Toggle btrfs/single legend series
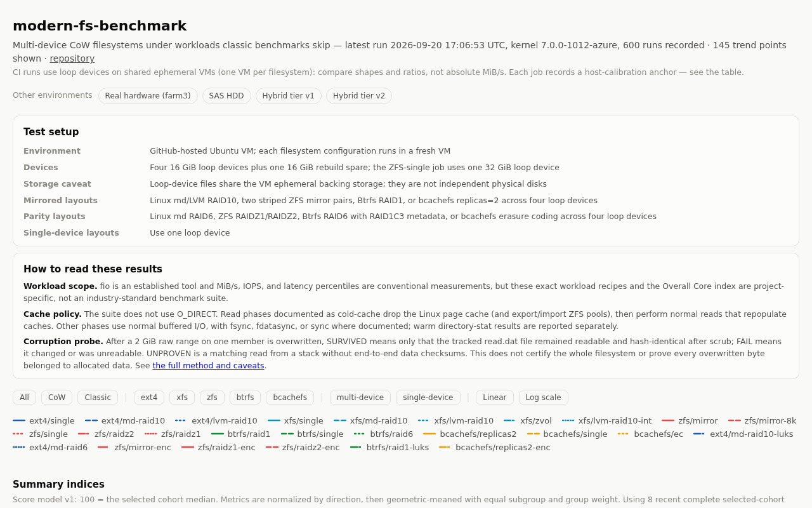This screenshot has width=812, height=508. [312, 434]
